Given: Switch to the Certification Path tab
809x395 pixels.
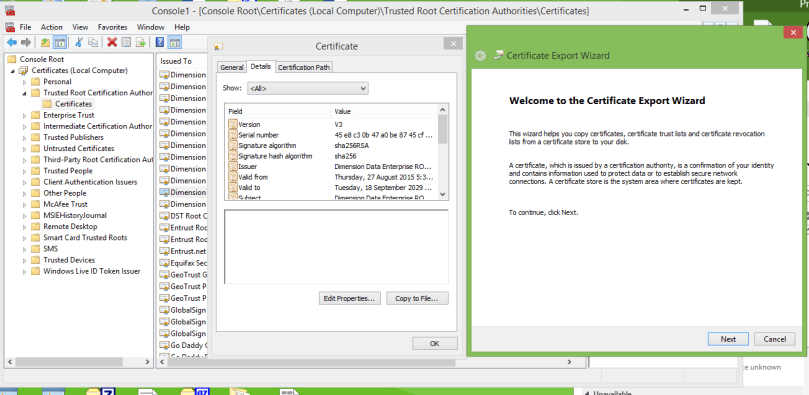Looking at the screenshot, I should point(304,68).
